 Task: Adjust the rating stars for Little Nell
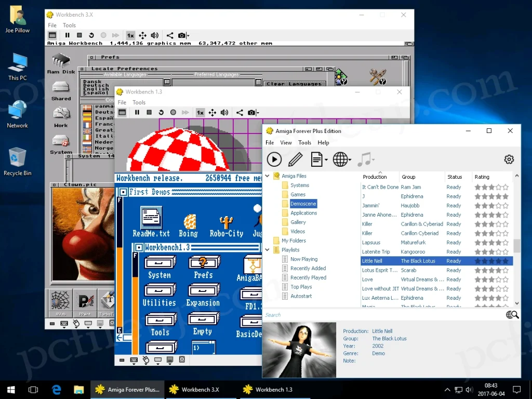click(491, 261)
